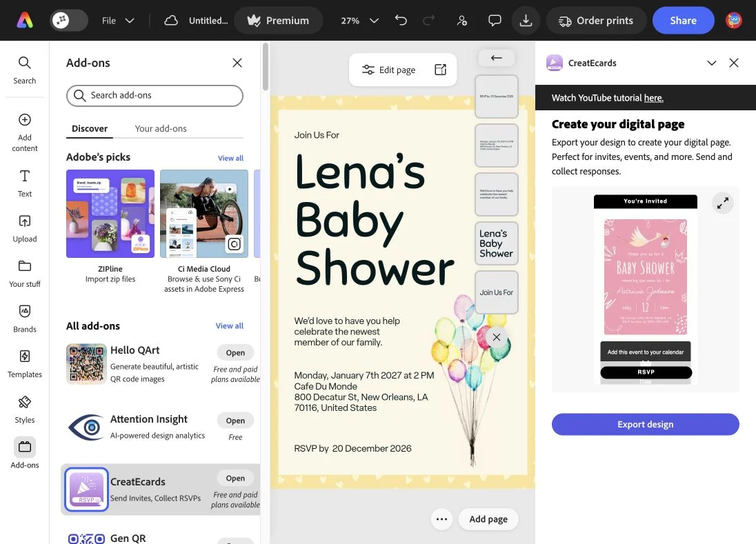
Task: Open the Ci Media Cloud add-on thumbnail
Action: point(204,214)
